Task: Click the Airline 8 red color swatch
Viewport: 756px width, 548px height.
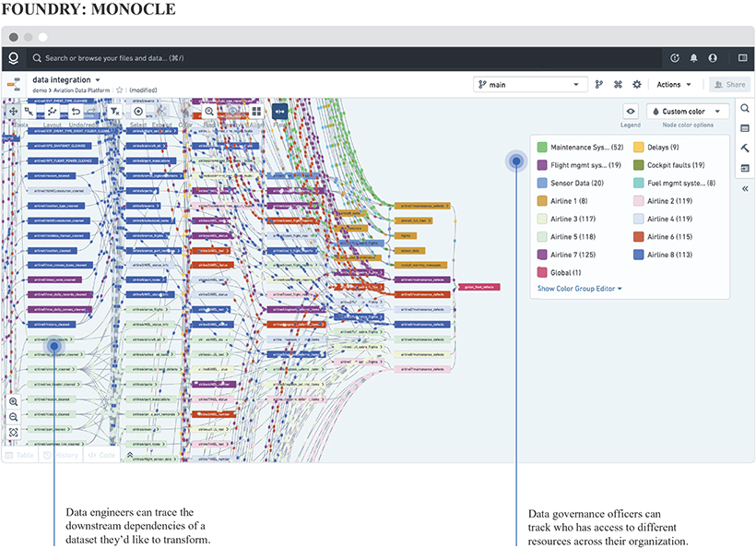Action: pos(638,256)
